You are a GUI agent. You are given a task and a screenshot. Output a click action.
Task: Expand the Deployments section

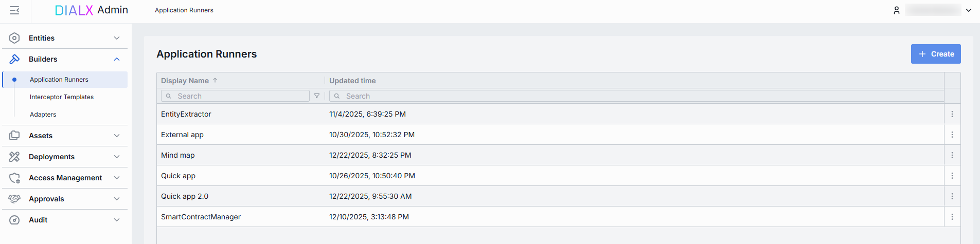click(x=117, y=157)
